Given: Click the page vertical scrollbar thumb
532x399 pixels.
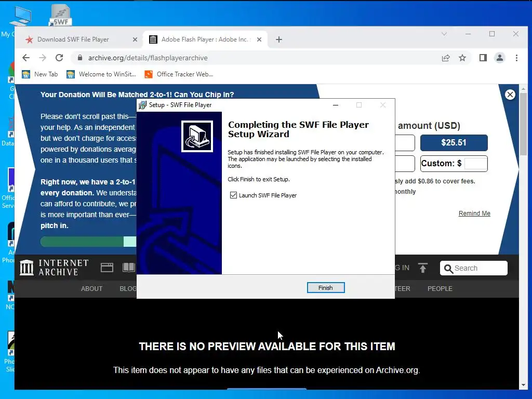Looking at the screenshot, I should [523, 124].
